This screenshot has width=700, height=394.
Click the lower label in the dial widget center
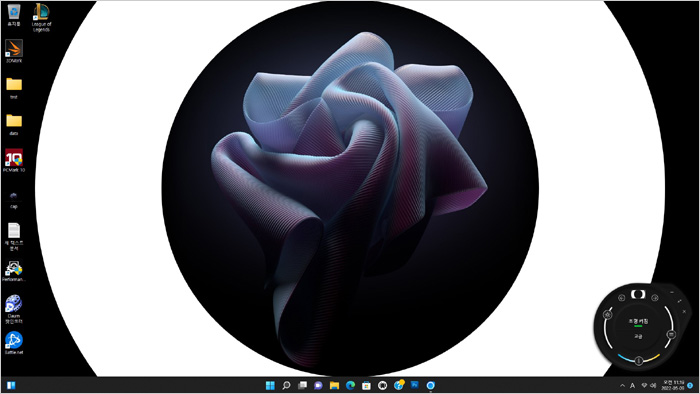coord(638,336)
